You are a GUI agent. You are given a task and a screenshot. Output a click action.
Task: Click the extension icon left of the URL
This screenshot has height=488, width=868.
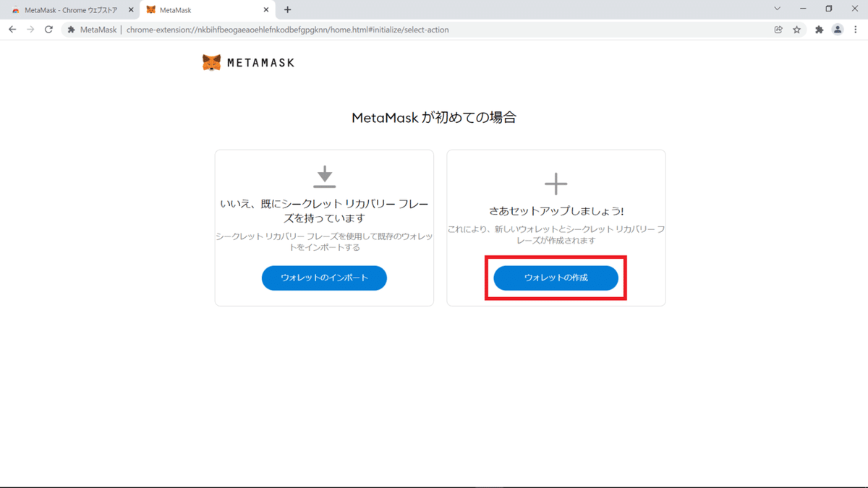(x=70, y=30)
